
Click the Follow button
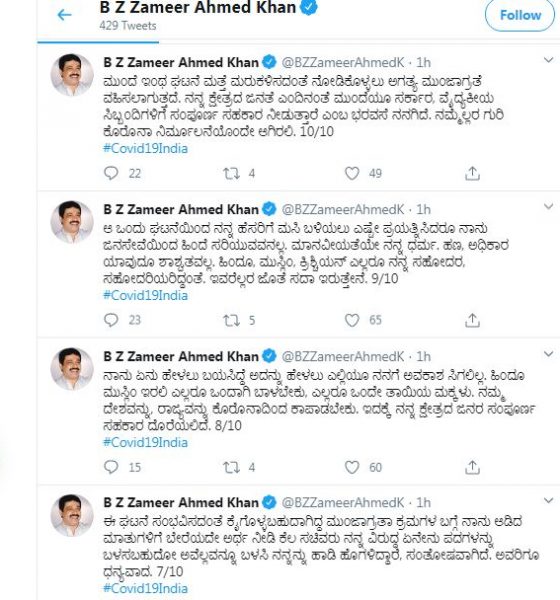click(x=520, y=15)
